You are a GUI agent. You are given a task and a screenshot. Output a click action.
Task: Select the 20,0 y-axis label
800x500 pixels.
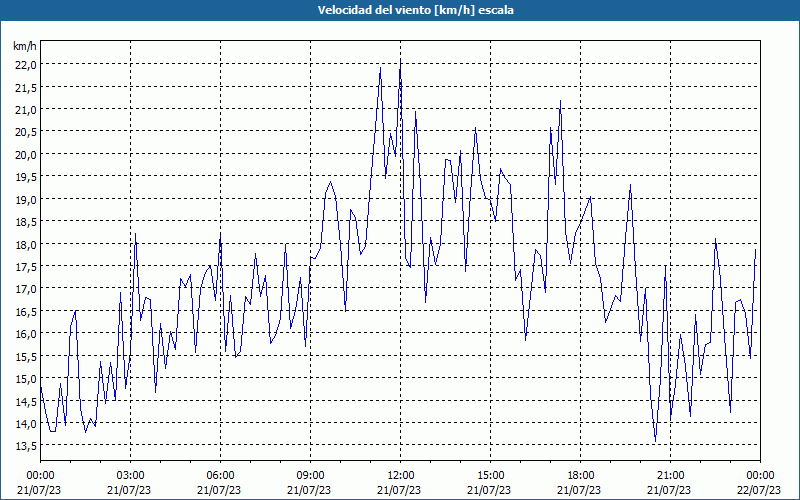[x=27, y=154]
